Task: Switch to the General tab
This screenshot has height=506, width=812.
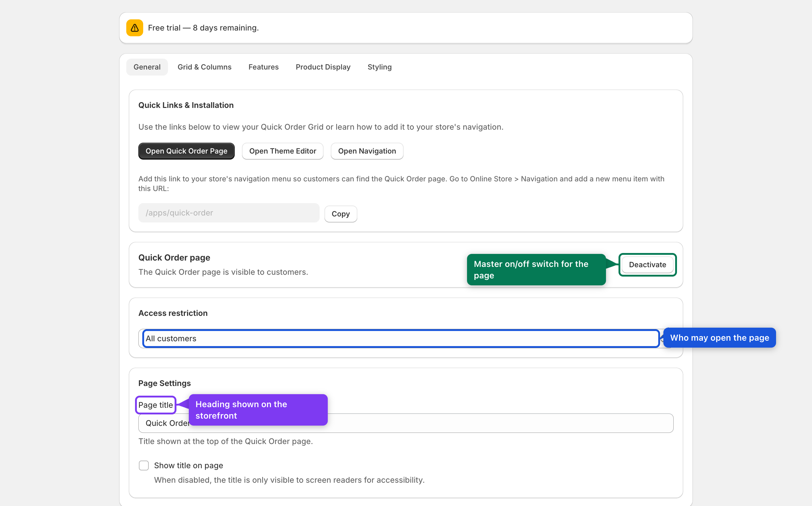Action: (x=147, y=67)
